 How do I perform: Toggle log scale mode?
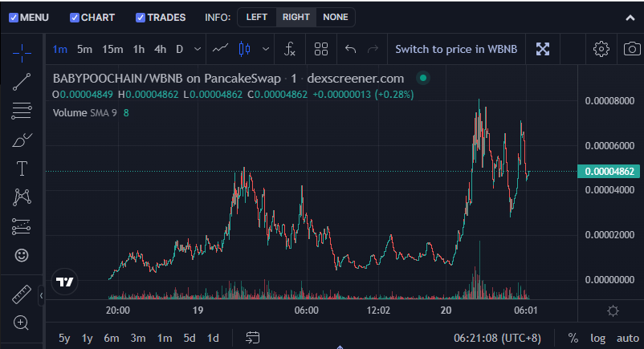click(x=598, y=339)
